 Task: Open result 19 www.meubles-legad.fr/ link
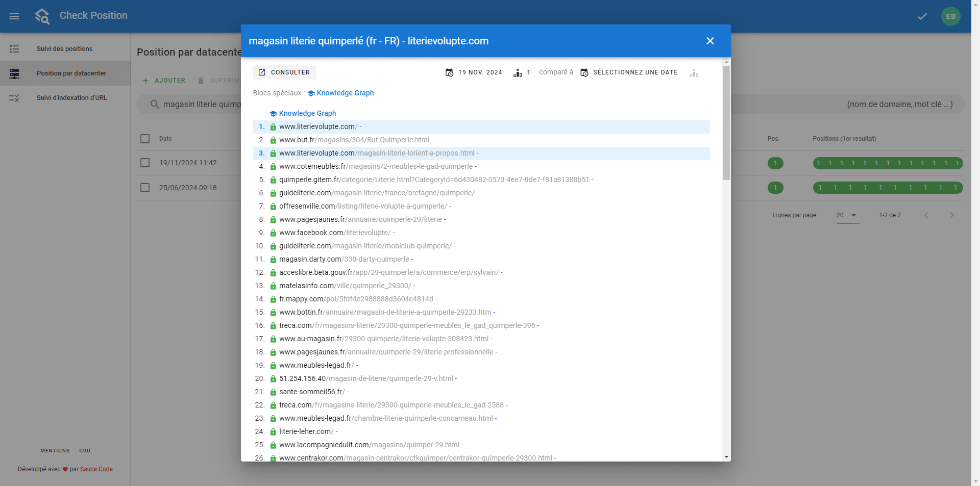click(x=316, y=365)
